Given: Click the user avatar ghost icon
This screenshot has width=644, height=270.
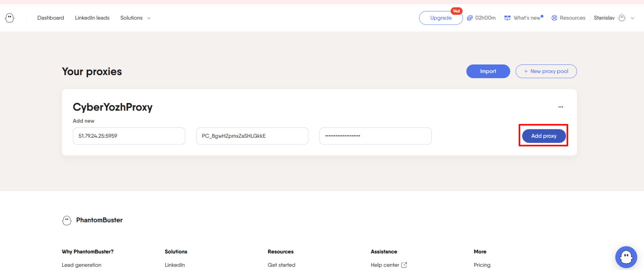Looking at the screenshot, I should tap(622, 18).
